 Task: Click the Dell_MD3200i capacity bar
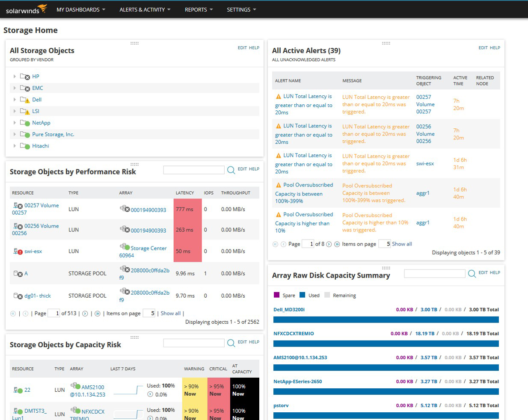click(386, 319)
